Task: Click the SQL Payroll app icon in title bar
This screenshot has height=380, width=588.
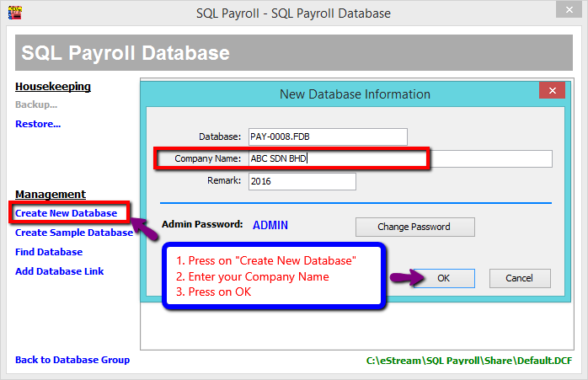Action: pyautogui.click(x=13, y=13)
